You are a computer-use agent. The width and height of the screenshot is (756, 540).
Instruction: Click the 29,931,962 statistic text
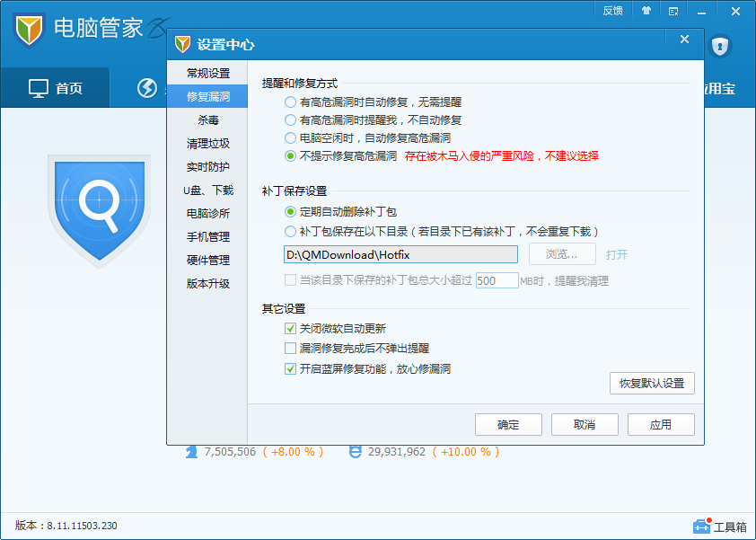(397, 452)
